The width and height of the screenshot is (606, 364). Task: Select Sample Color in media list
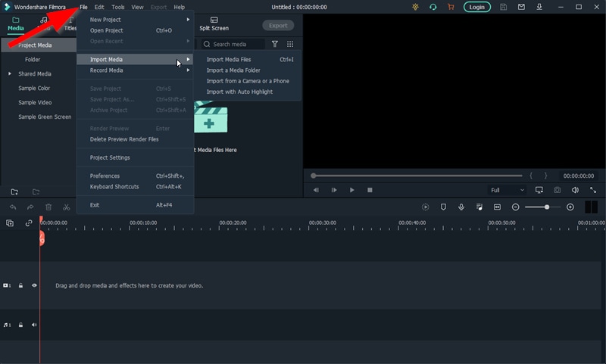(34, 88)
